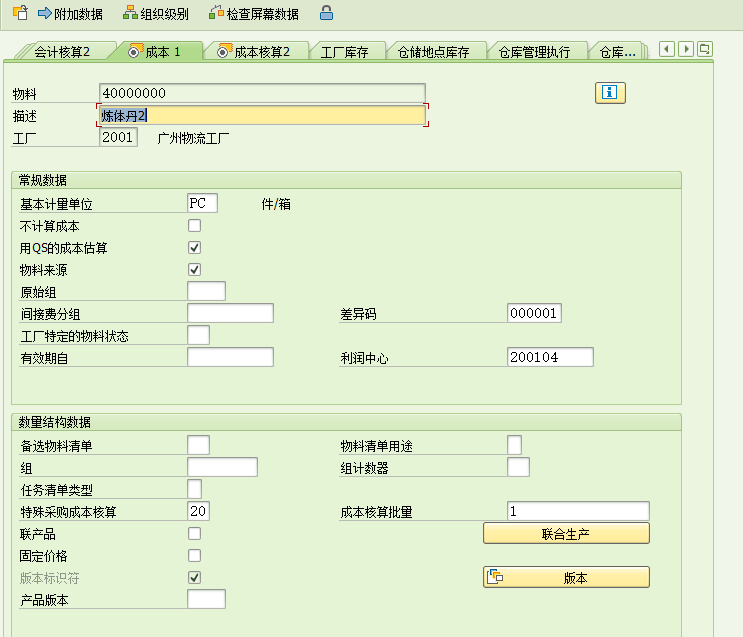Viewport: 743px width, 637px height.
Task: Check the 联产品 checkbox
Action: pyautogui.click(x=195, y=533)
